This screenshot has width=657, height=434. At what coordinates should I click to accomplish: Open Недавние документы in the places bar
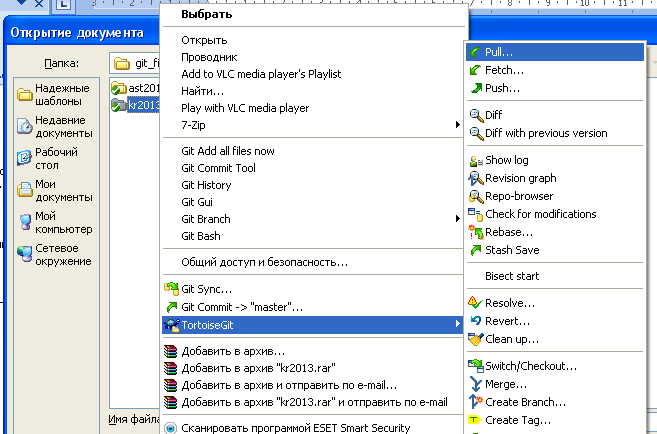[x=54, y=127]
